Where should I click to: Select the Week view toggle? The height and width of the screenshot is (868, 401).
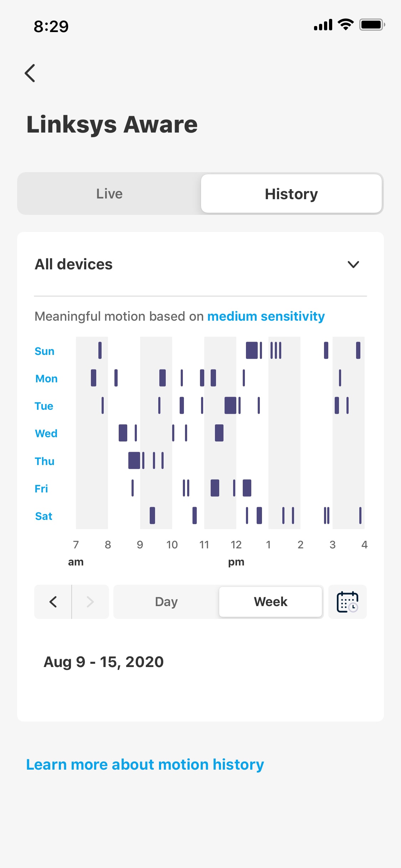(x=271, y=602)
